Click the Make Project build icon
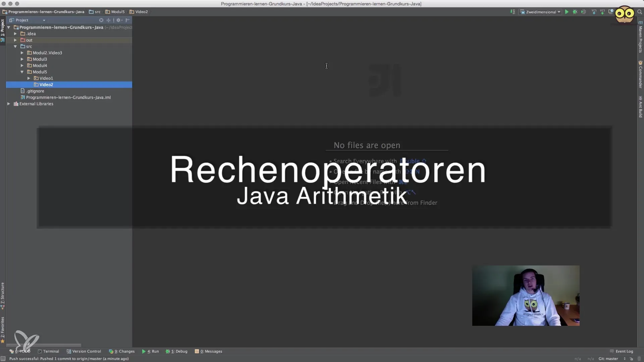This screenshot has height=362, width=644. pyautogui.click(x=513, y=12)
